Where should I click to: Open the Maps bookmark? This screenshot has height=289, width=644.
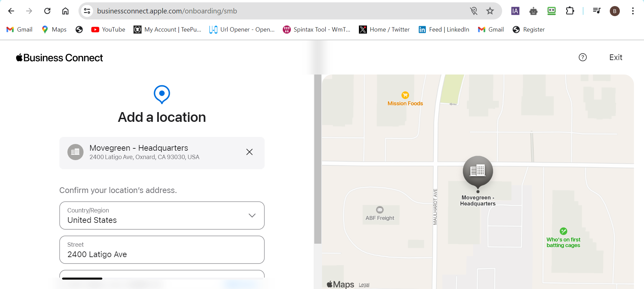54,30
